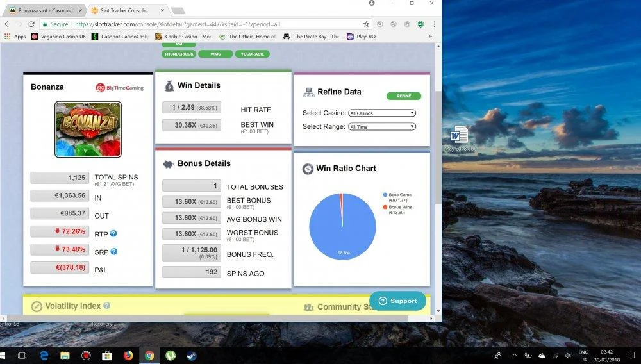
Task: Open the PlayOJO bookmark
Action: click(x=362, y=37)
